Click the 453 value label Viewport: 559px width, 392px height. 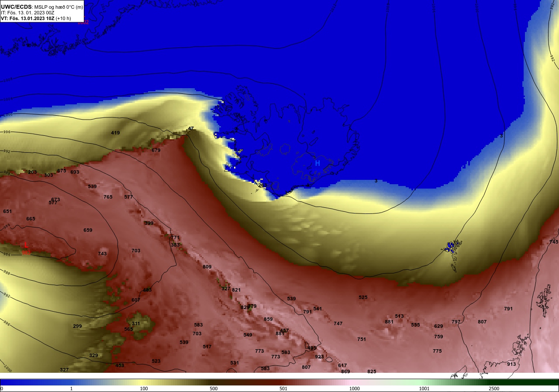pyautogui.click(x=120, y=365)
